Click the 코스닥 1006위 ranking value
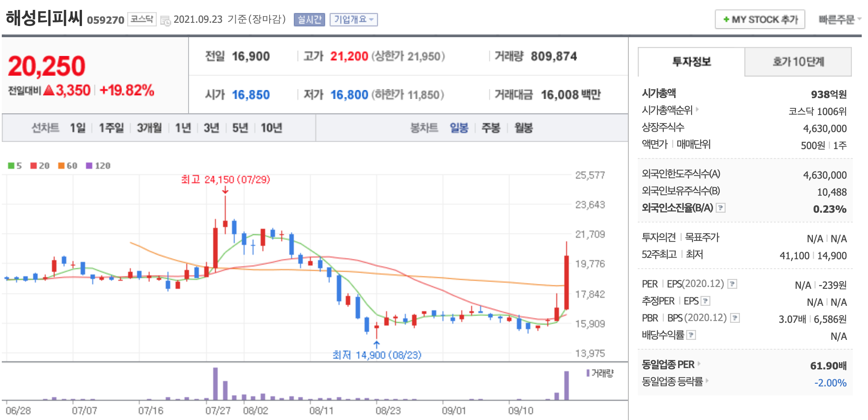This screenshot has height=420, width=868. click(x=817, y=111)
